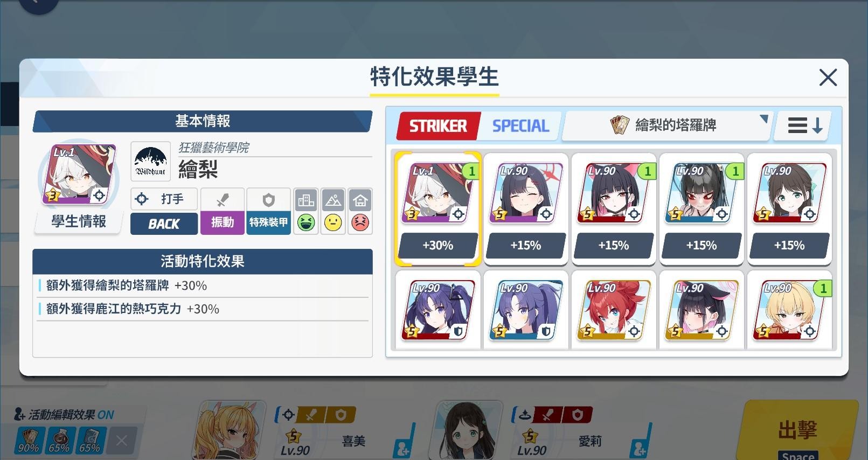Switch to the SPECIAL tab
This screenshot has width=868, height=460.
(x=520, y=126)
